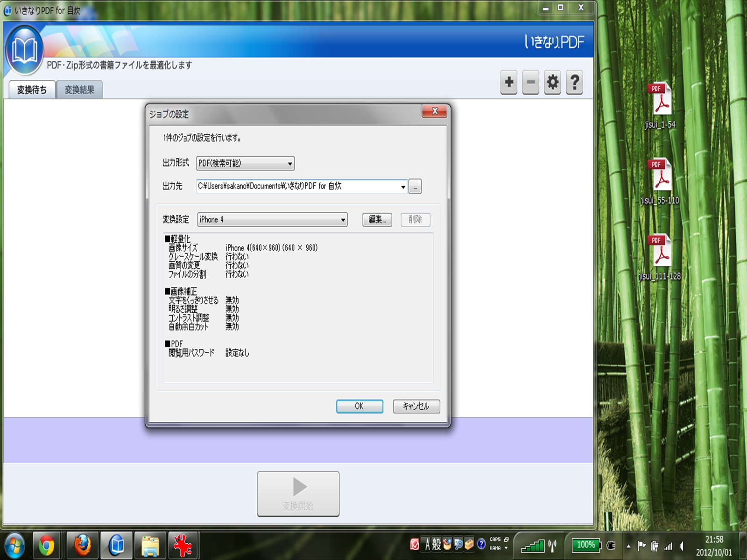Click the language bar restore icon
This screenshot has height=560, width=747.
coord(507,539)
